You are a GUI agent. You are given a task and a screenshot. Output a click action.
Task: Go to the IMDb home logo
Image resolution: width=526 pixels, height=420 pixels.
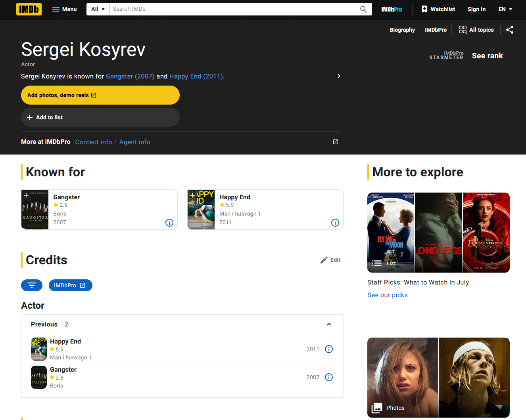click(x=29, y=9)
